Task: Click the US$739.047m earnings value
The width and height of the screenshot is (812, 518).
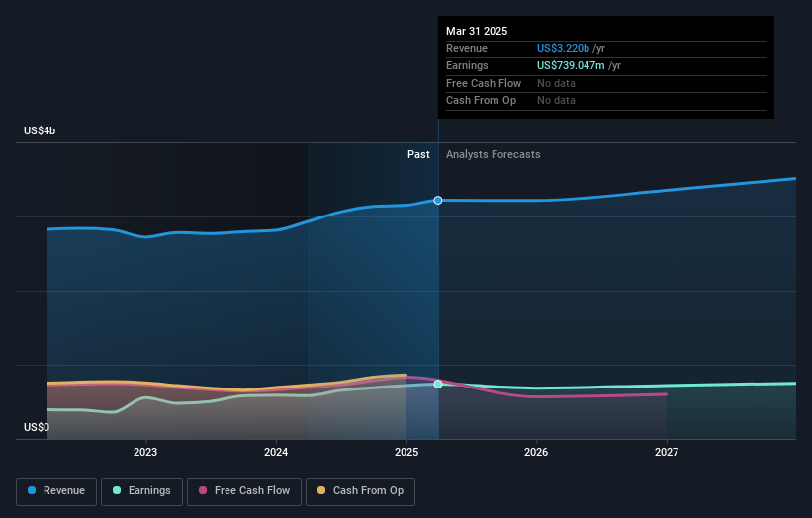Action: pos(571,65)
